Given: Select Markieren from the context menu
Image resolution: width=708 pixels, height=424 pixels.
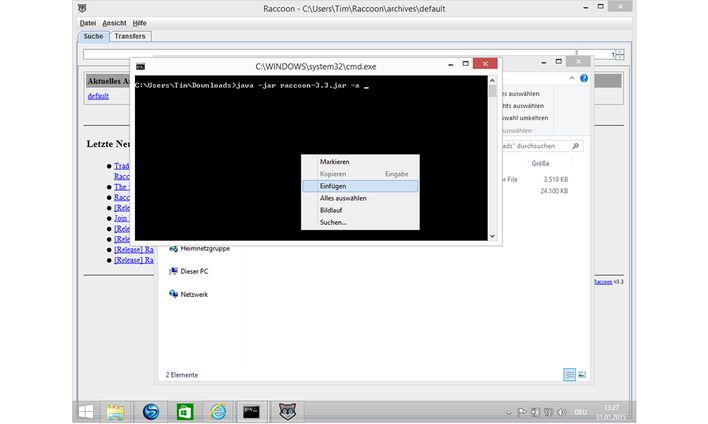Looking at the screenshot, I should point(335,162).
